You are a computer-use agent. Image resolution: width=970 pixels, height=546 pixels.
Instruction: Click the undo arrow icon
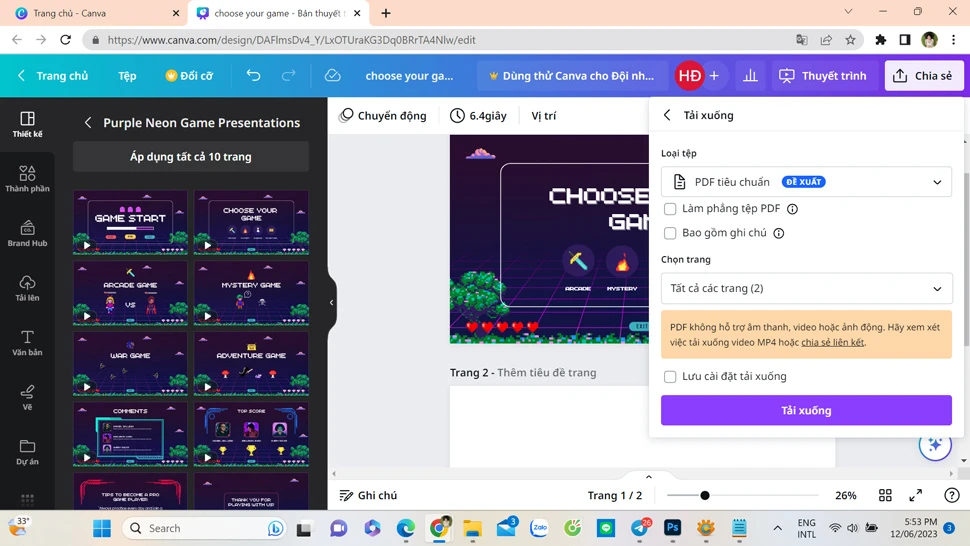253,76
